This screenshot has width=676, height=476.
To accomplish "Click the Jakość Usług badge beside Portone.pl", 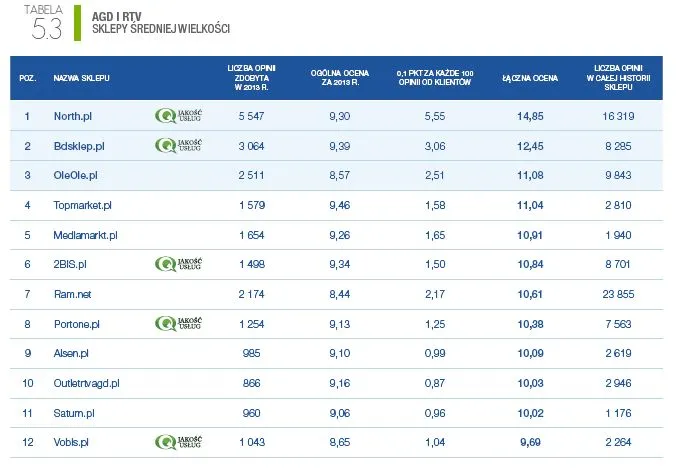I will pos(180,323).
